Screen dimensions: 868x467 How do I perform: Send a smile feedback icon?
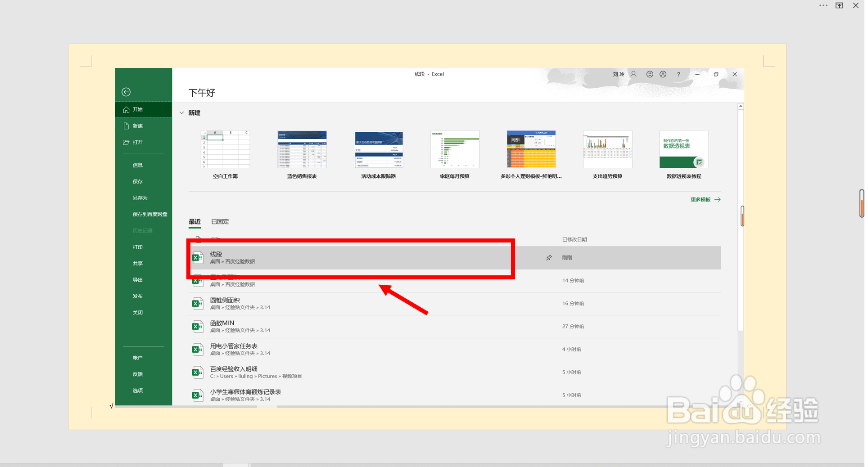click(x=650, y=74)
